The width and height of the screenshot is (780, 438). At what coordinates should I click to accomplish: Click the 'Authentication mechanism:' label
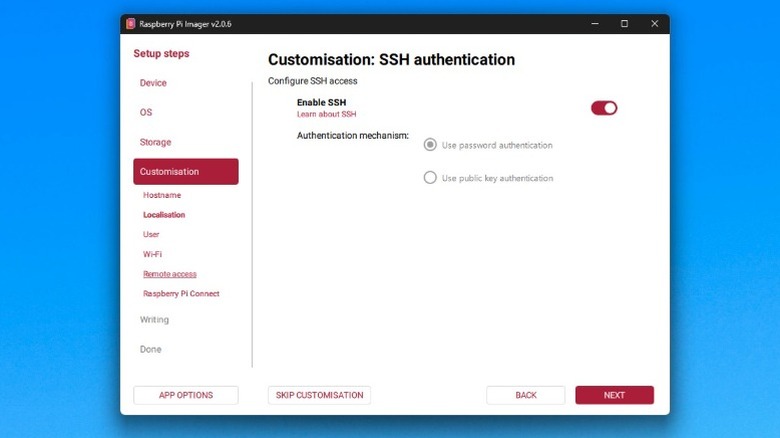(353, 135)
